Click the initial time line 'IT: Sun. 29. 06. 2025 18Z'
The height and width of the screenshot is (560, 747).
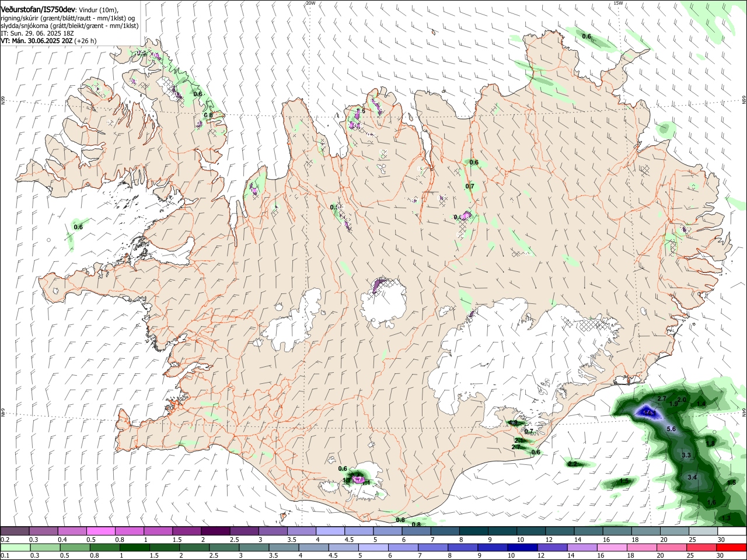click(36, 34)
